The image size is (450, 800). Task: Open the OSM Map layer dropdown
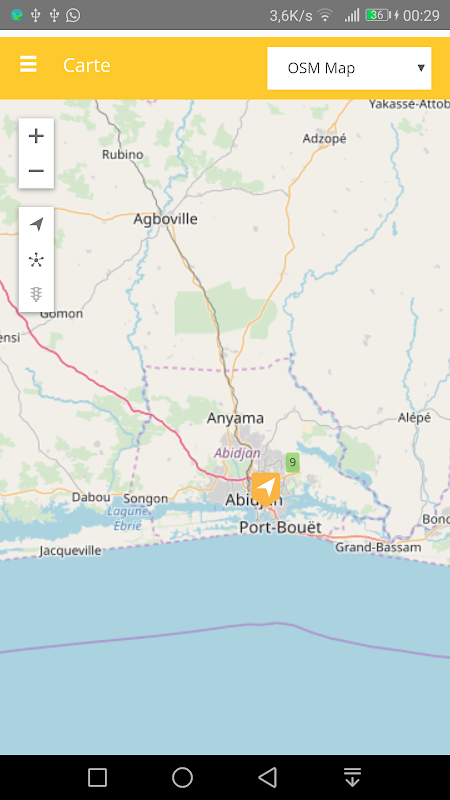(x=349, y=68)
